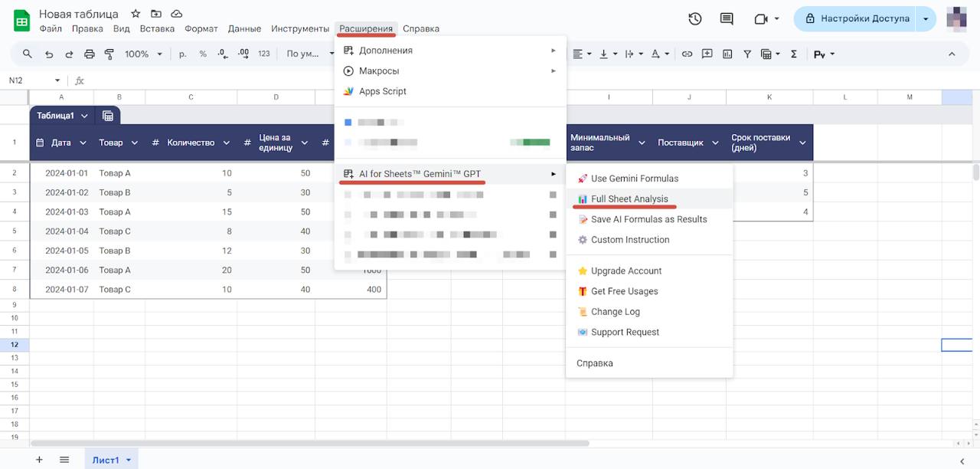980x469 pixels.
Task: Redo the last action
Action: click(69, 54)
